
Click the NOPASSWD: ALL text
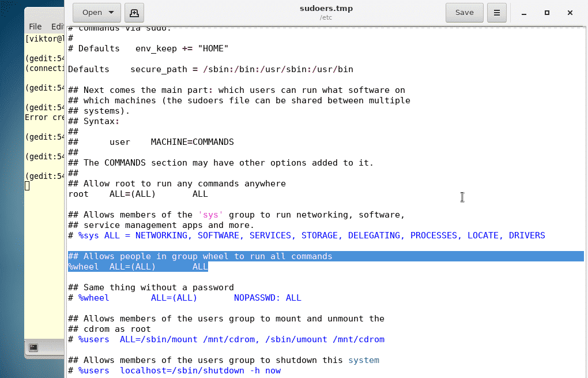click(267, 298)
